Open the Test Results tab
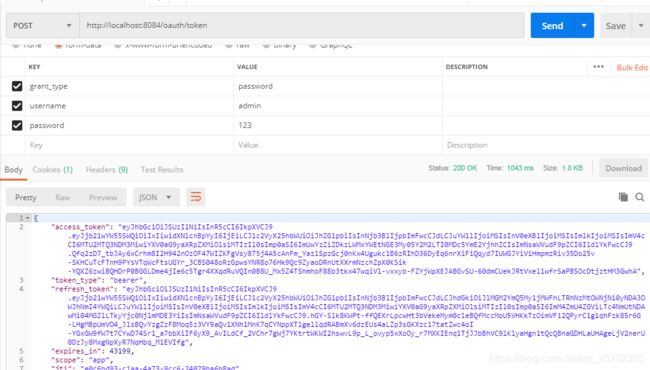650x370 pixels. [162, 169]
